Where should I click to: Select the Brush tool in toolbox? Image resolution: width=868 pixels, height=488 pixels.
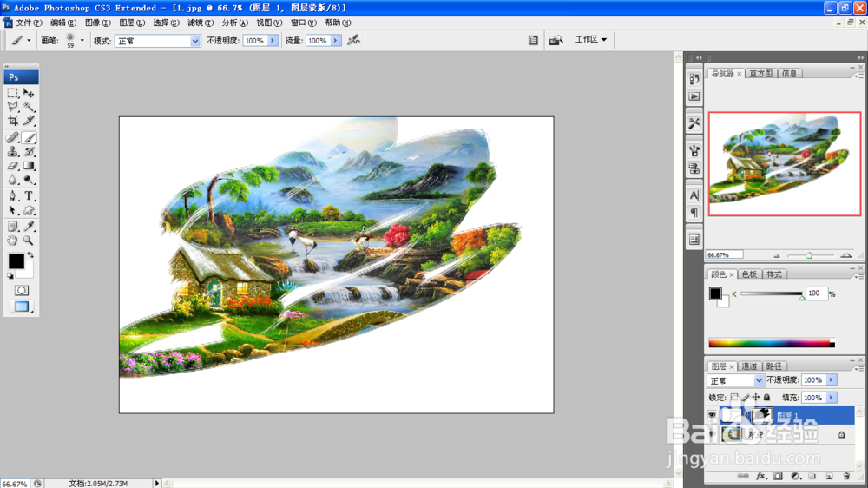tap(29, 137)
